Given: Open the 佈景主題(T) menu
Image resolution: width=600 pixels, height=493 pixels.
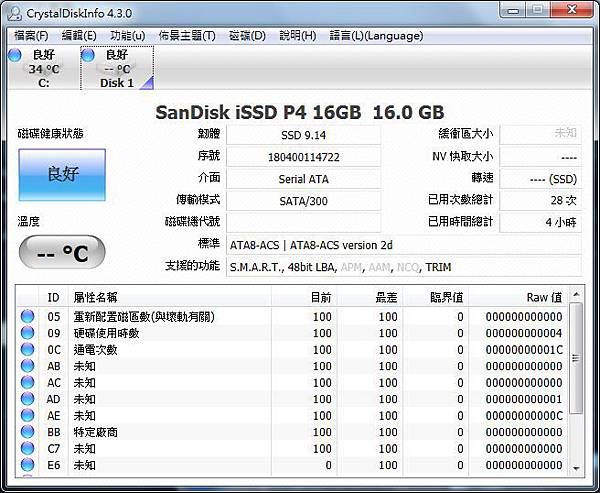Looking at the screenshot, I should click(x=187, y=36).
